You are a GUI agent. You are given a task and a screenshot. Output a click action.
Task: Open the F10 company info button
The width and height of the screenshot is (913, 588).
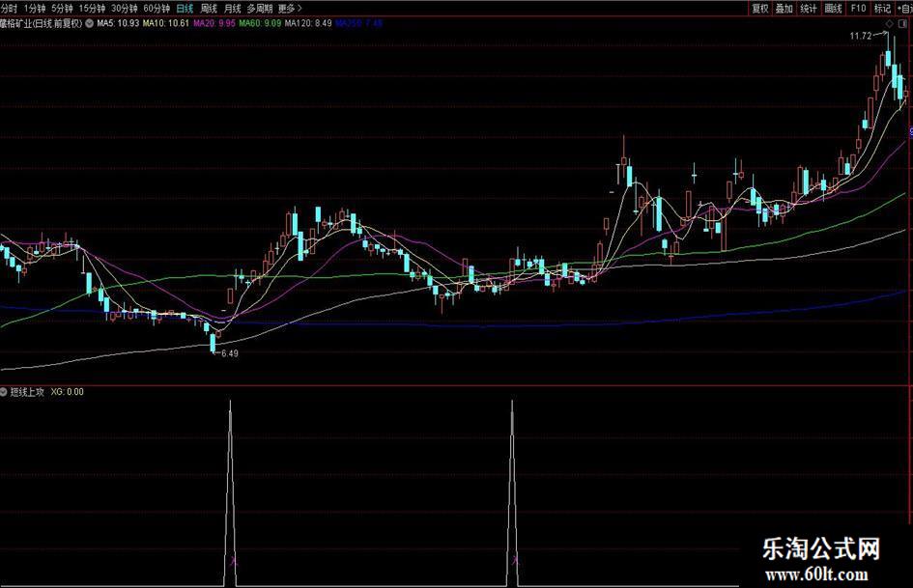[858, 8]
